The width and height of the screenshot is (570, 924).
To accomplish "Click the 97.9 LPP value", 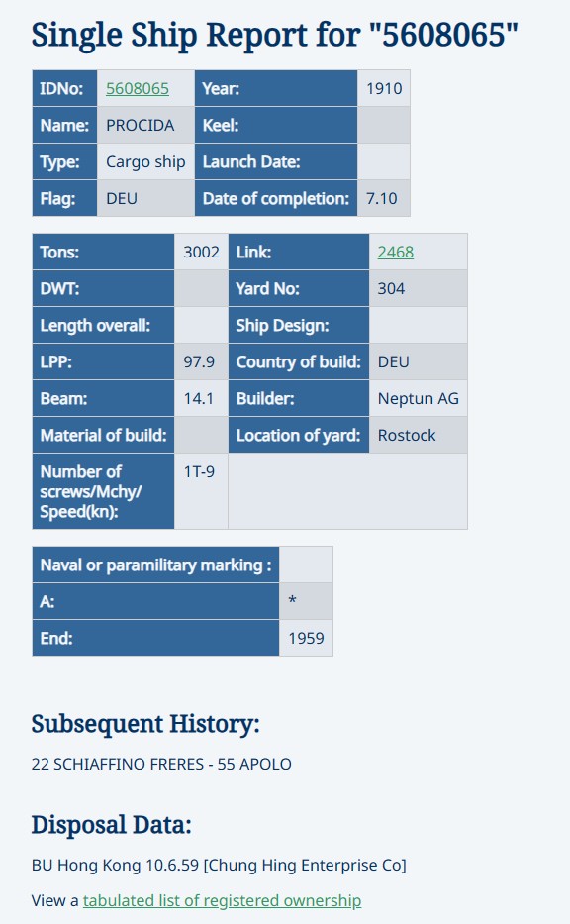I will 201,361.
